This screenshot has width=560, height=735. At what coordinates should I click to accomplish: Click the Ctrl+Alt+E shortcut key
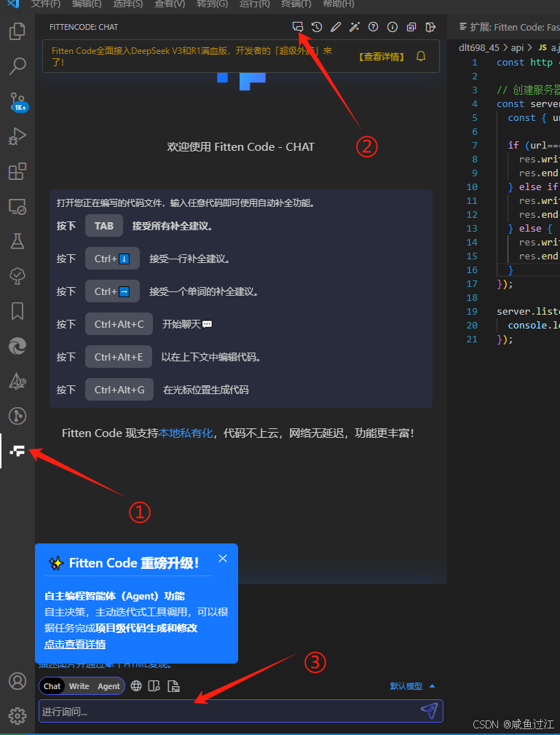[x=119, y=357]
